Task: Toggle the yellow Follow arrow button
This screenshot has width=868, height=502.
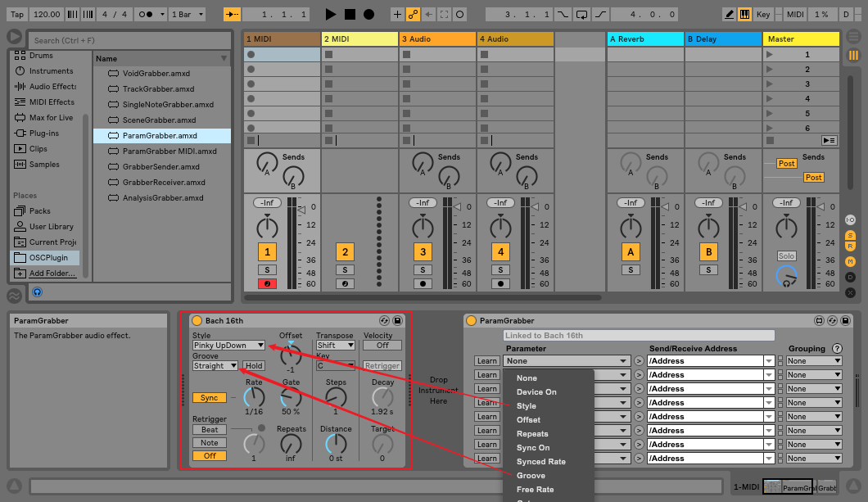Action: 232,15
